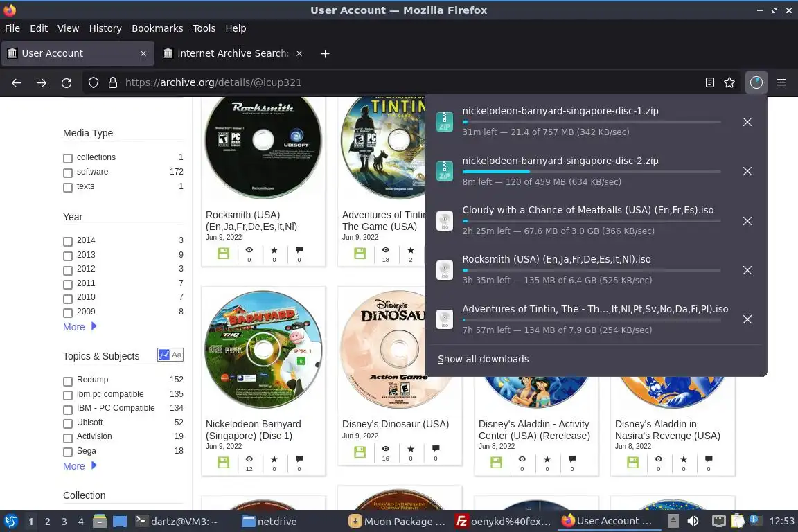
Task: Open the History menu
Action: click(105, 28)
